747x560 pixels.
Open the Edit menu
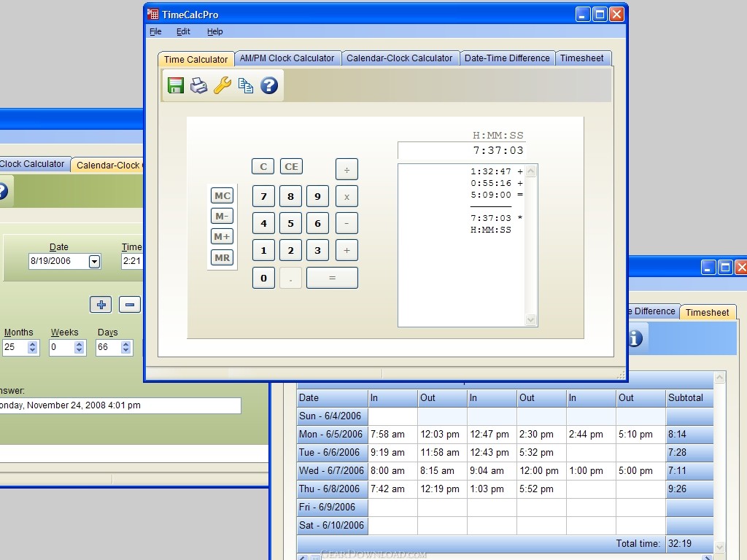183,31
